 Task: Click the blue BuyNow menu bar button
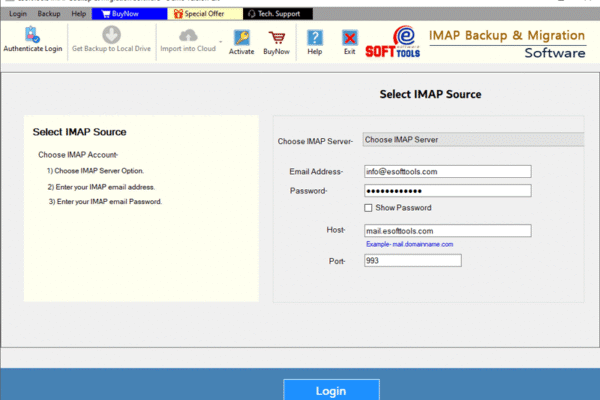(x=129, y=14)
